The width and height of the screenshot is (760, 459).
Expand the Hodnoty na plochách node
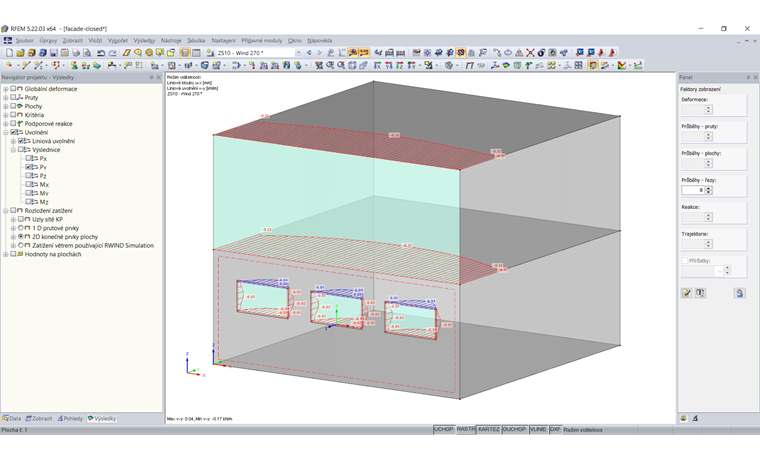pyautogui.click(x=6, y=254)
